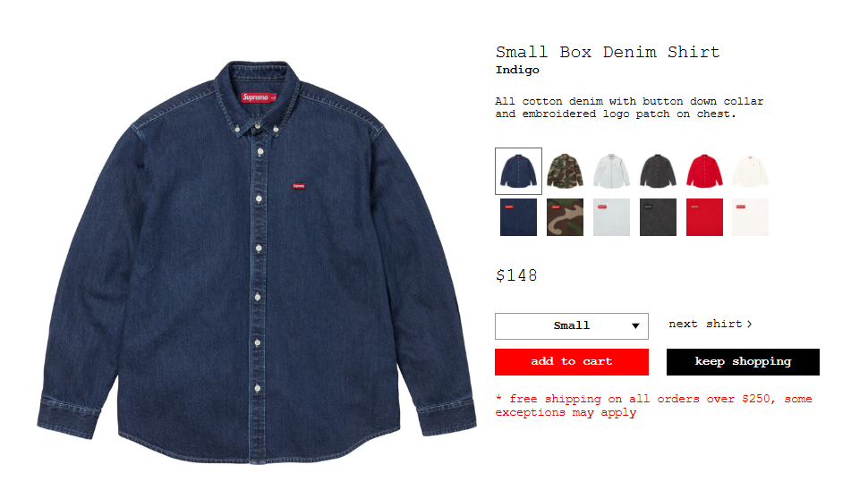
Task: Click the main denim shirt product image
Action: coord(257,262)
